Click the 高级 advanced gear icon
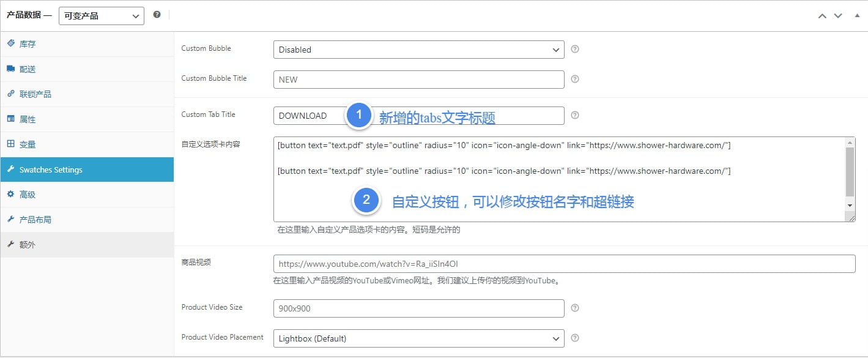 (10, 194)
